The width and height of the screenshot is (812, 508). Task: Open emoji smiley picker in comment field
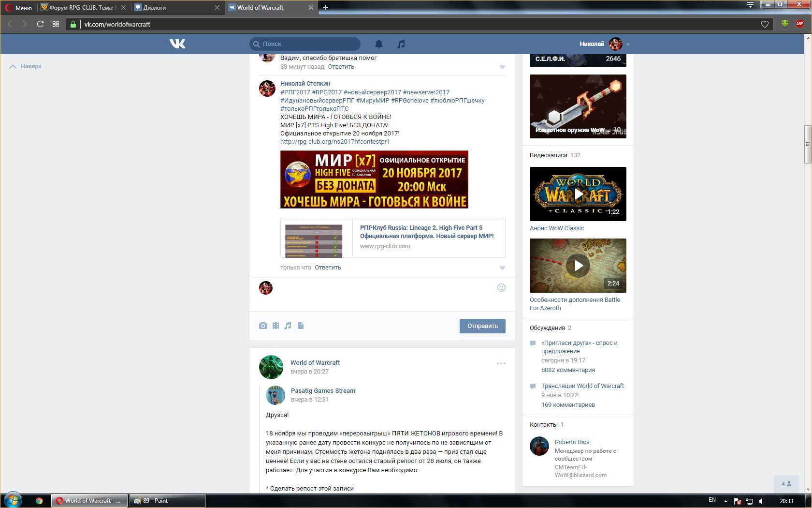[501, 288]
